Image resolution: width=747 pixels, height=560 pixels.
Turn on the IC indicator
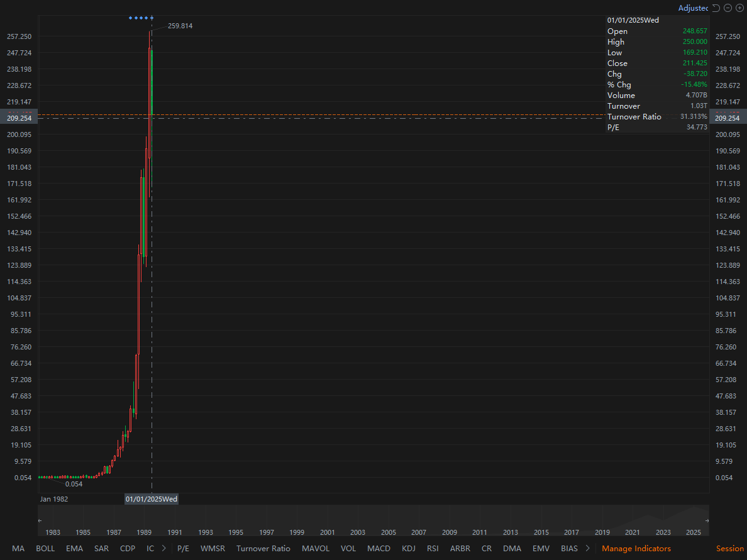pyautogui.click(x=150, y=549)
